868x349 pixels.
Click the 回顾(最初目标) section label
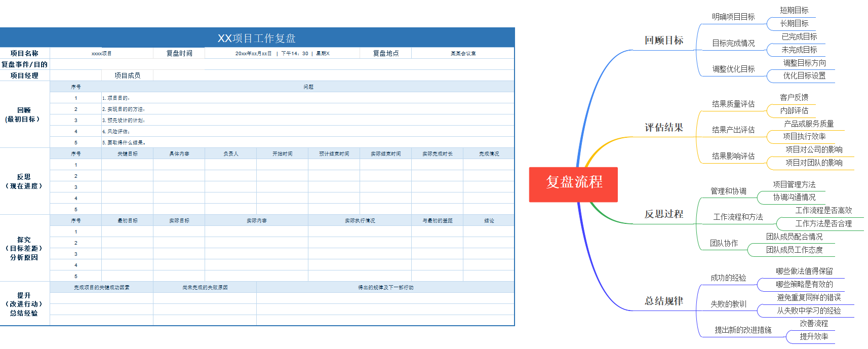pyautogui.click(x=24, y=114)
